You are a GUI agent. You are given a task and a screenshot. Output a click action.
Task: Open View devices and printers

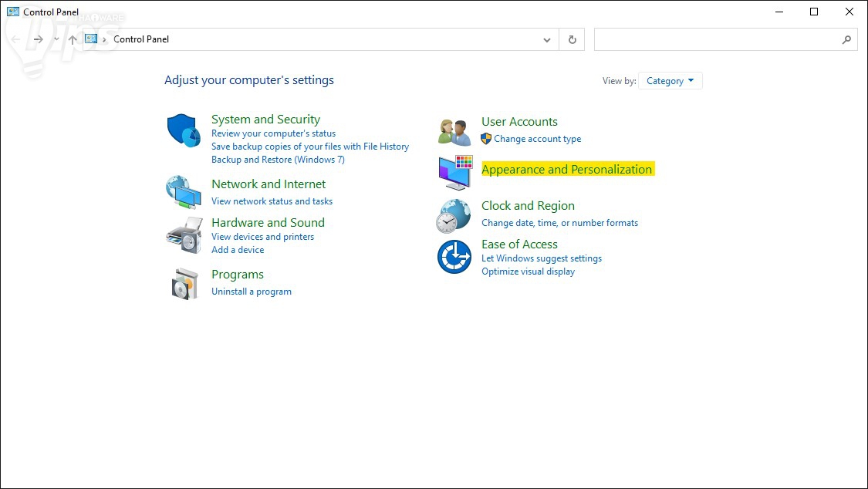262,237
